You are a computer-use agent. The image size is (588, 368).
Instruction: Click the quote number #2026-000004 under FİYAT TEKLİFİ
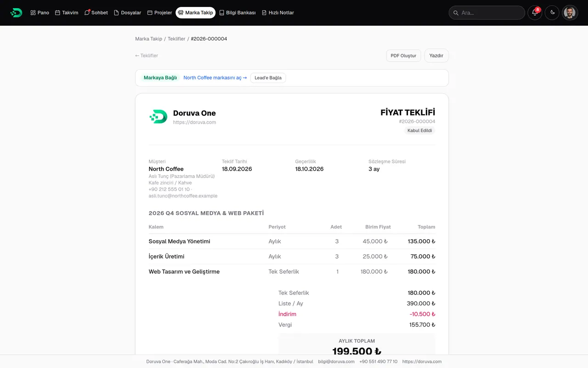pyautogui.click(x=417, y=121)
